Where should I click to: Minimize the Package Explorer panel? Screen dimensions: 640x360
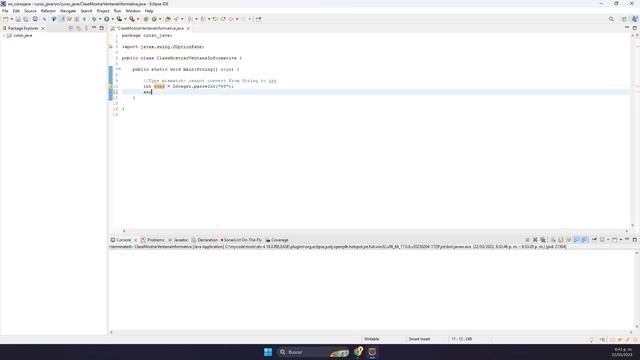(x=94, y=28)
